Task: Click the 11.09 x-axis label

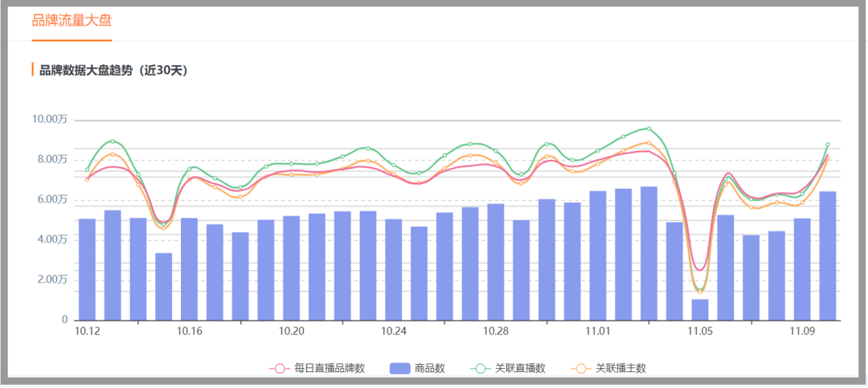Action: click(802, 331)
